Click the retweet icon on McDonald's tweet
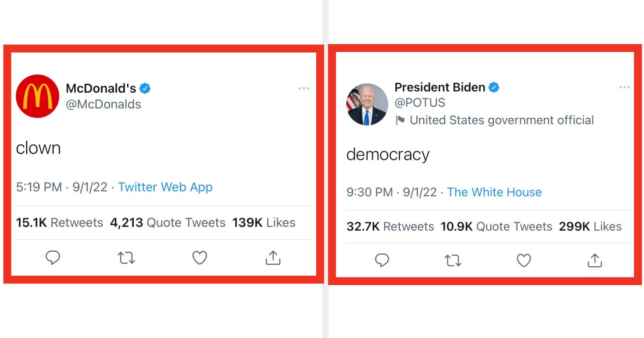Viewport: 644px width, 338px height. (126, 257)
